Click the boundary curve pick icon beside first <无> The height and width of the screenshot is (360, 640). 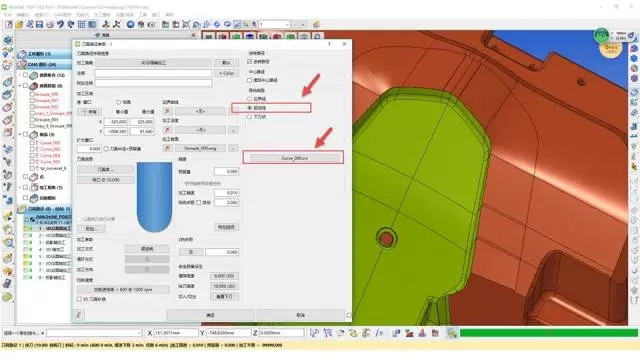pos(167,111)
